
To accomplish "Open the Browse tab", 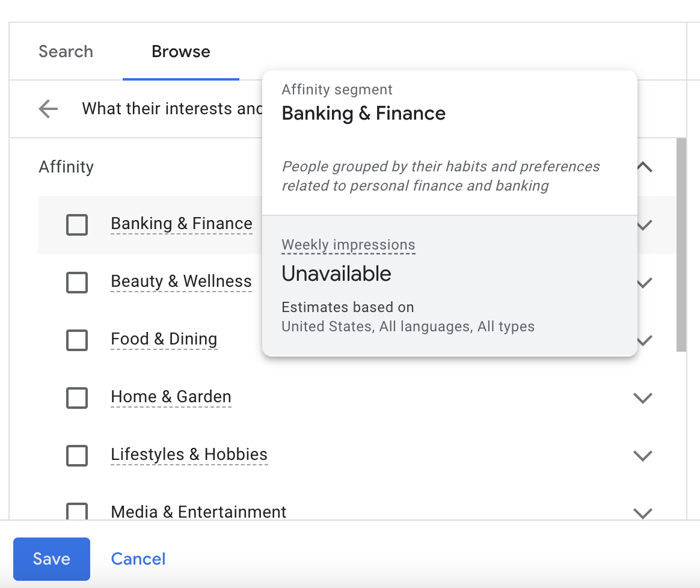I will [x=181, y=51].
